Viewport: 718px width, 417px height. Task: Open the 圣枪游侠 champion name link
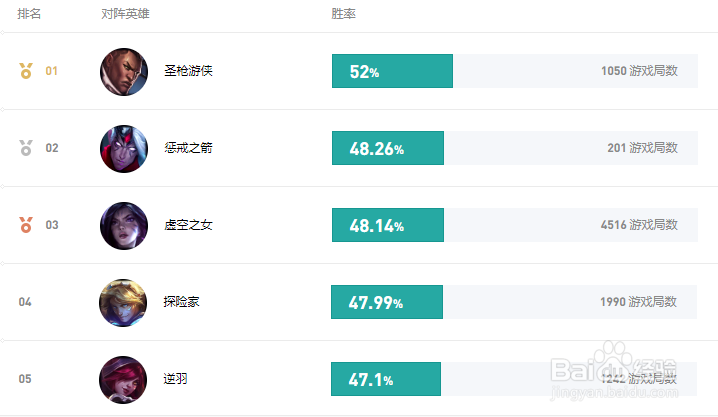click(189, 71)
